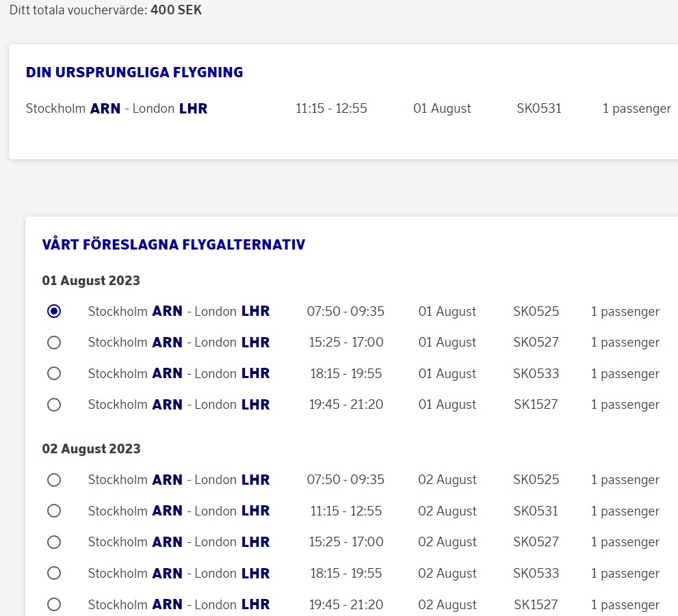
Task: Select the 18:15 flight radio on 02 August
Action: tap(54, 573)
